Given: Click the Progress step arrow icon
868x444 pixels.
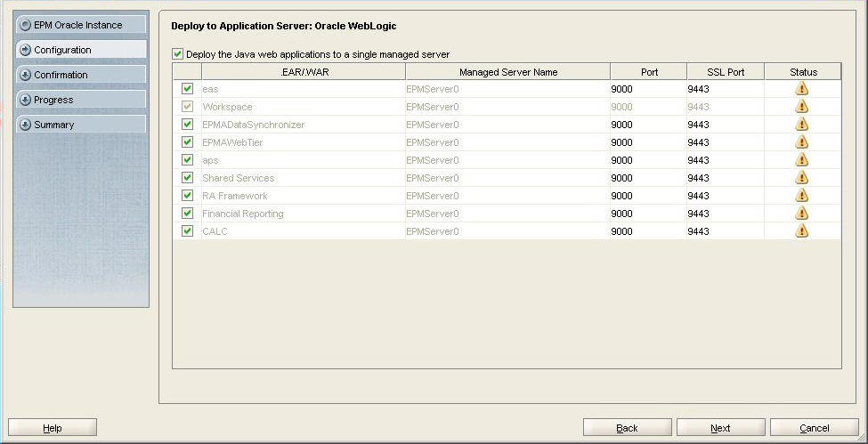Looking at the screenshot, I should [25, 100].
